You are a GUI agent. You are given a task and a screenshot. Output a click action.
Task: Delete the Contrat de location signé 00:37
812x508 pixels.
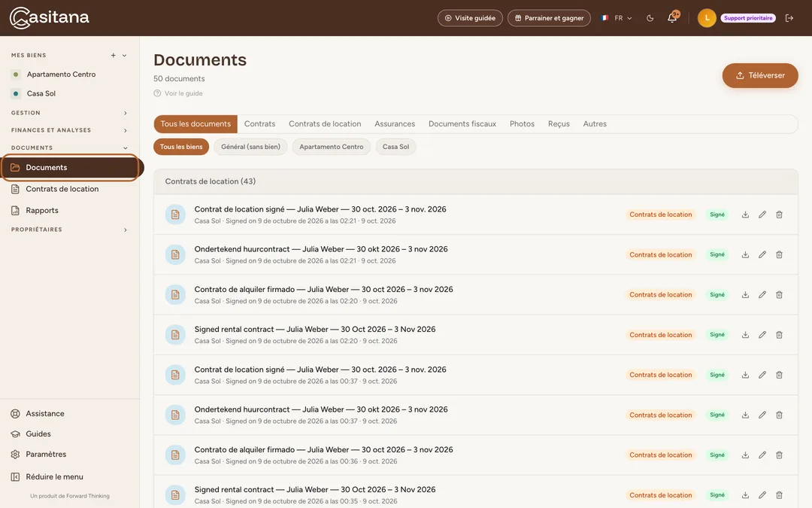779,375
